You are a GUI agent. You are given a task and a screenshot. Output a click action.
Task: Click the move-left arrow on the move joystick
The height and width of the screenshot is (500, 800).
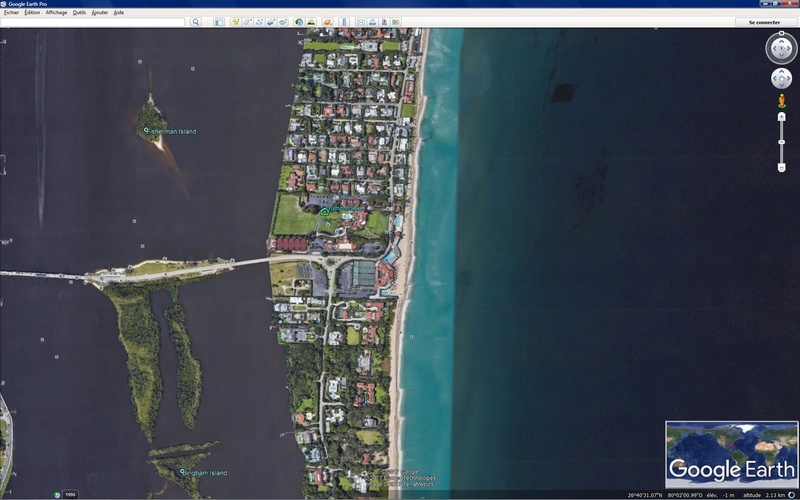[x=775, y=79]
